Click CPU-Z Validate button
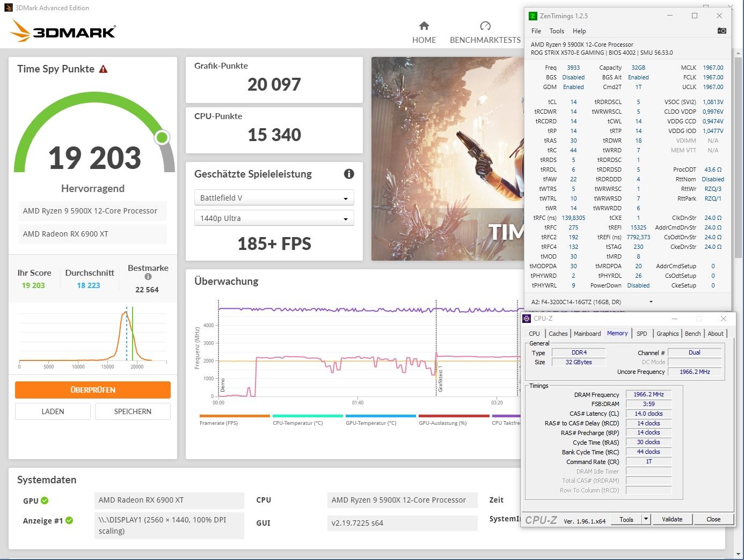The image size is (744, 560). click(672, 519)
